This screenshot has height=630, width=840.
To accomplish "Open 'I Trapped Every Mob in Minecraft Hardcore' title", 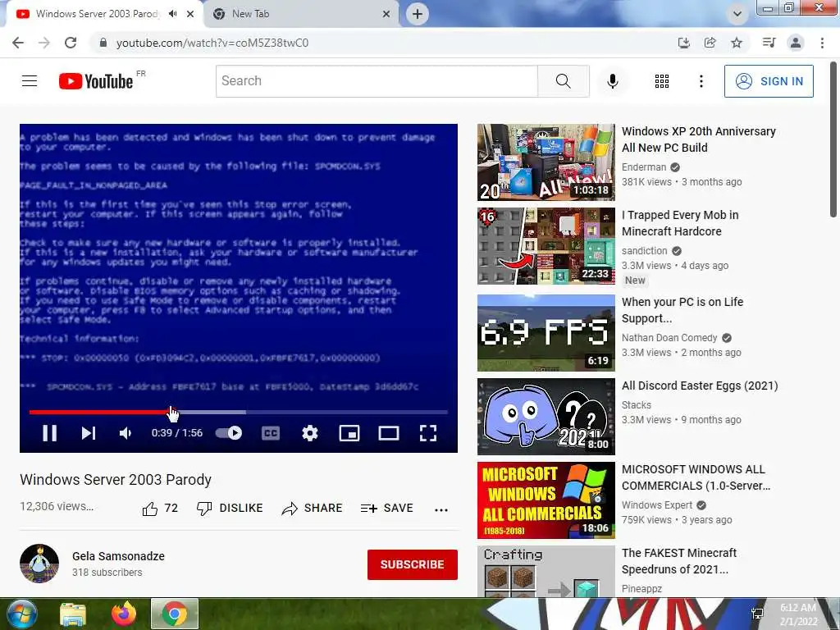I will click(x=680, y=223).
